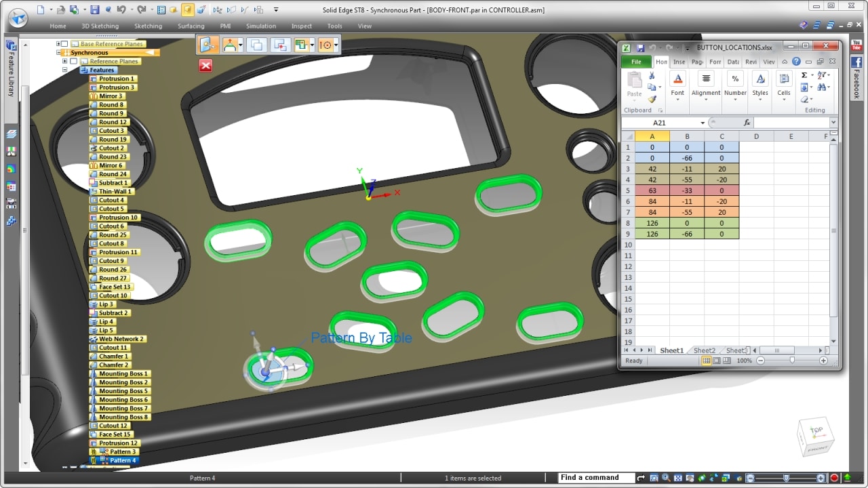Image resolution: width=868 pixels, height=488 pixels.
Task: Click the Excel Format Painter brush
Action: click(x=652, y=99)
